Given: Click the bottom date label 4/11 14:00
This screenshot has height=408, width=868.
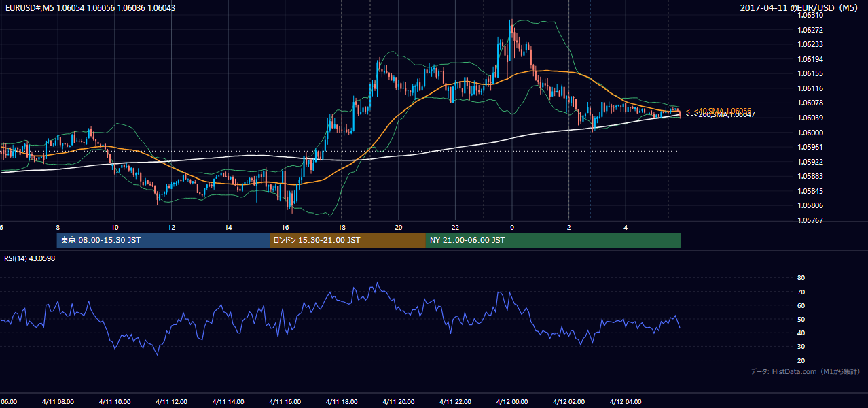Looking at the screenshot, I should 228,402.
